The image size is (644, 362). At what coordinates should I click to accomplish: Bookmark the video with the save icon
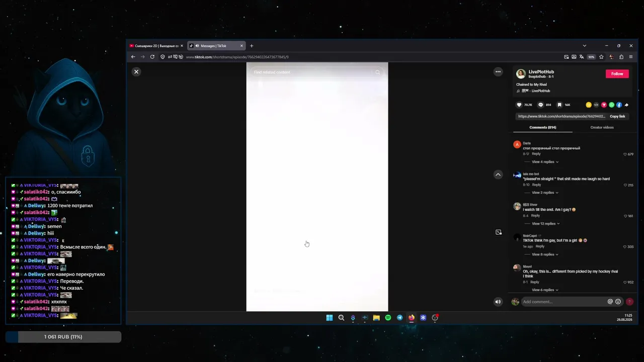click(560, 105)
